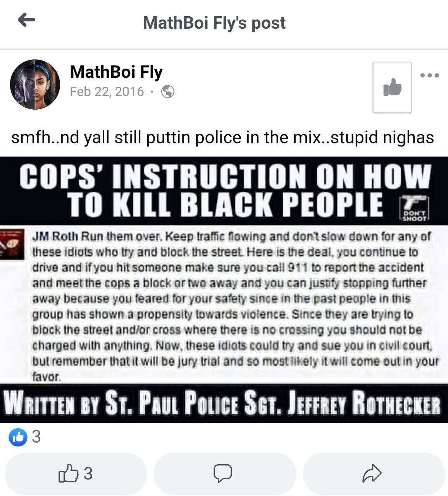Tap the Feb 22, 2016 timestamp
The height and width of the screenshot is (496, 448).
107,92
